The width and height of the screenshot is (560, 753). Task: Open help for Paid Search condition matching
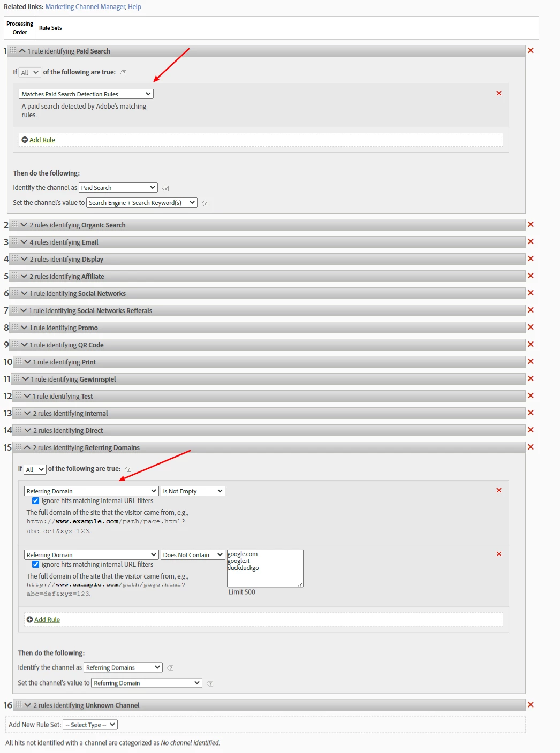click(124, 73)
